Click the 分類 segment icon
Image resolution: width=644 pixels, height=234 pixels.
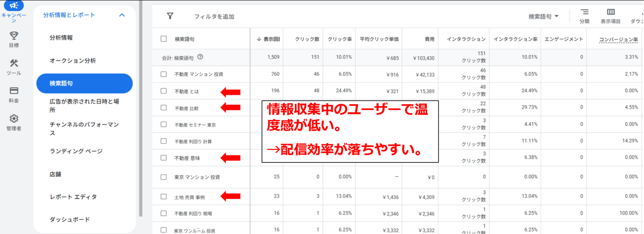(x=584, y=12)
